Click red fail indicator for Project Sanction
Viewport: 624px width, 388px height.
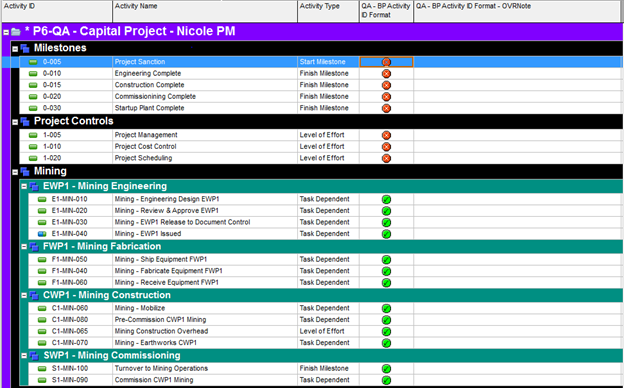386,62
